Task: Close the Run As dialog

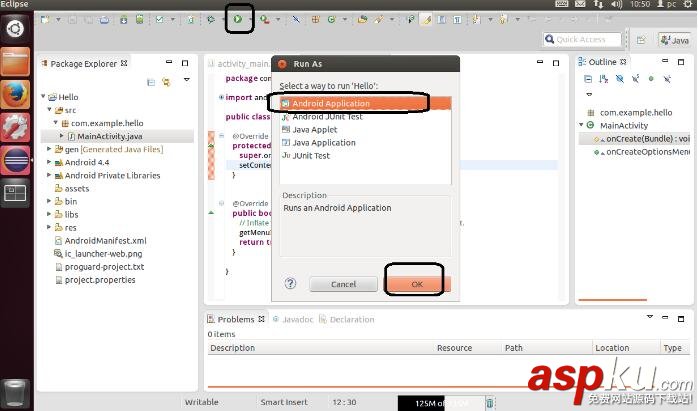Action: tap(282, 64)
